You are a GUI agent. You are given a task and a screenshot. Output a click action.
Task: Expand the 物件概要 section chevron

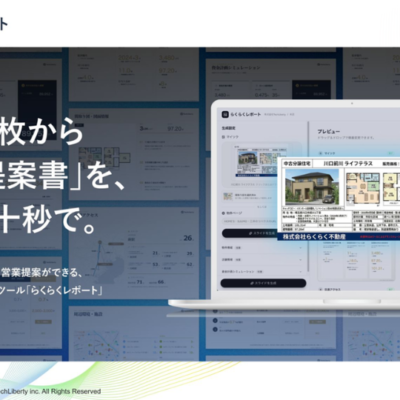click(300, 248)
